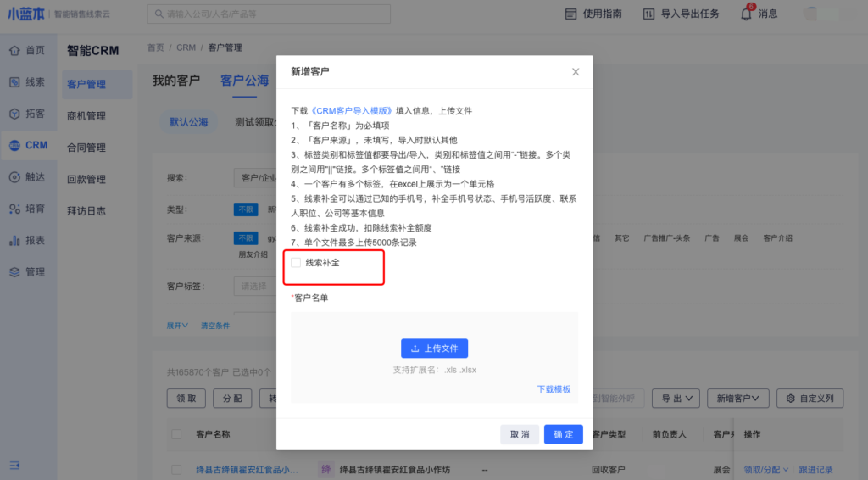The height and width of the screenshot is (480, 868).
Task: Select 商机管理 in CRM menu
Action: [86, 116]
